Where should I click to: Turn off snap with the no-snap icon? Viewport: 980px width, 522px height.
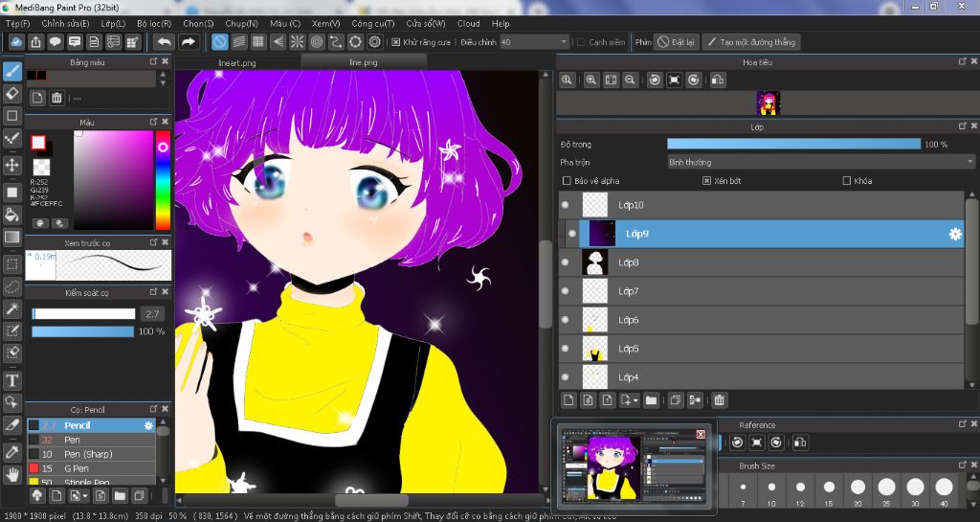[x=219, y=42]
